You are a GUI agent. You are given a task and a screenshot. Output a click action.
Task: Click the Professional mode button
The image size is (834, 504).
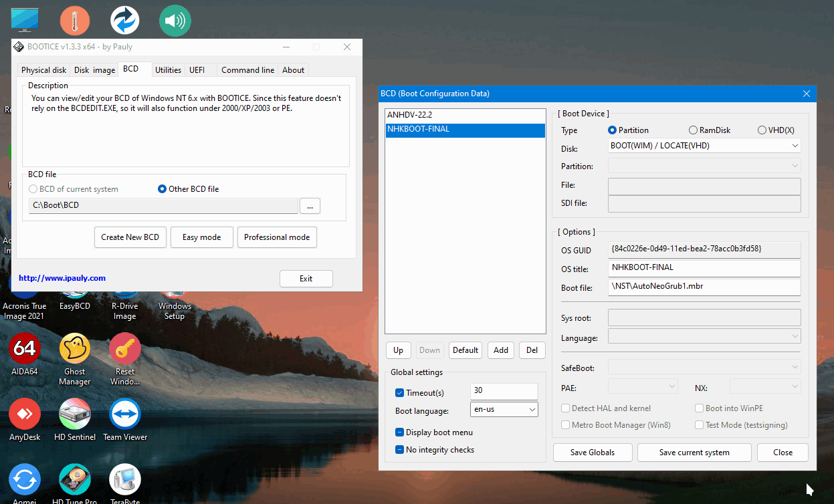[277, 237]
